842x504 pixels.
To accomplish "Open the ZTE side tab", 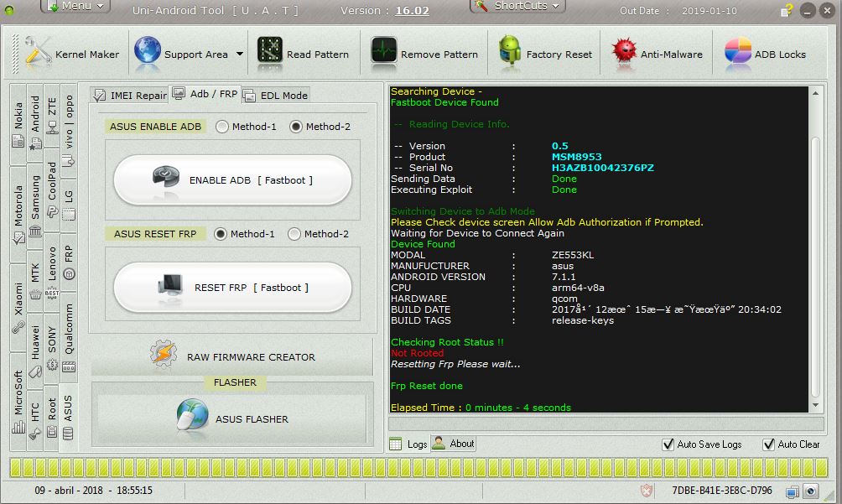I will coord(52,116).
